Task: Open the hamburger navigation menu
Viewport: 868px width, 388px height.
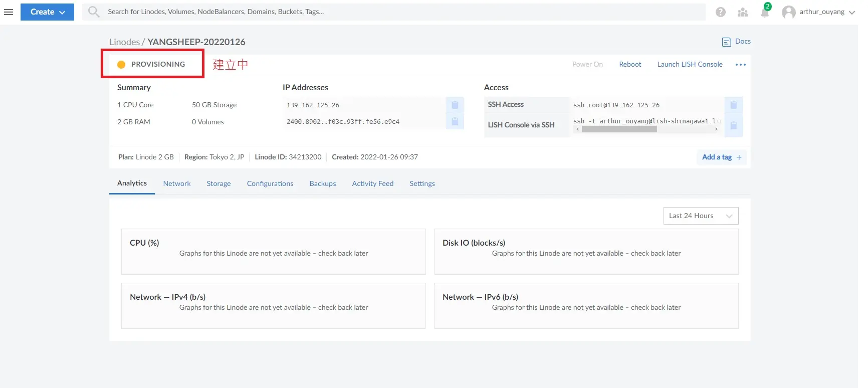Action: click(9, 12)
